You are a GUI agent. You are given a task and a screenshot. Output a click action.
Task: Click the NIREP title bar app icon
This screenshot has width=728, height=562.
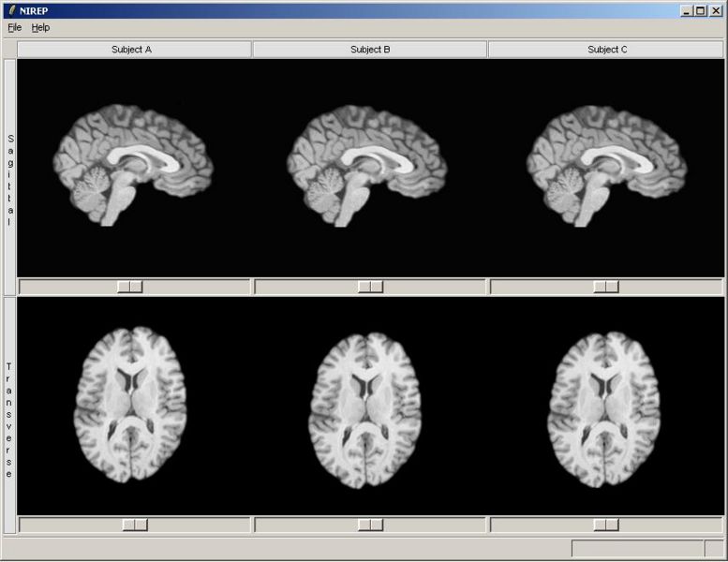(x=11, y=10)
